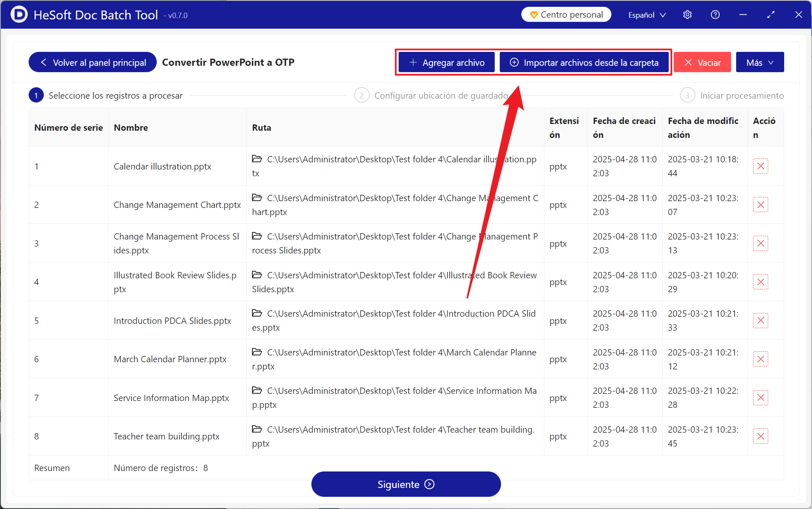Screen dimensions: 812x509
Task: Click Volver al panel principal
Action: [x=93, y=62]
